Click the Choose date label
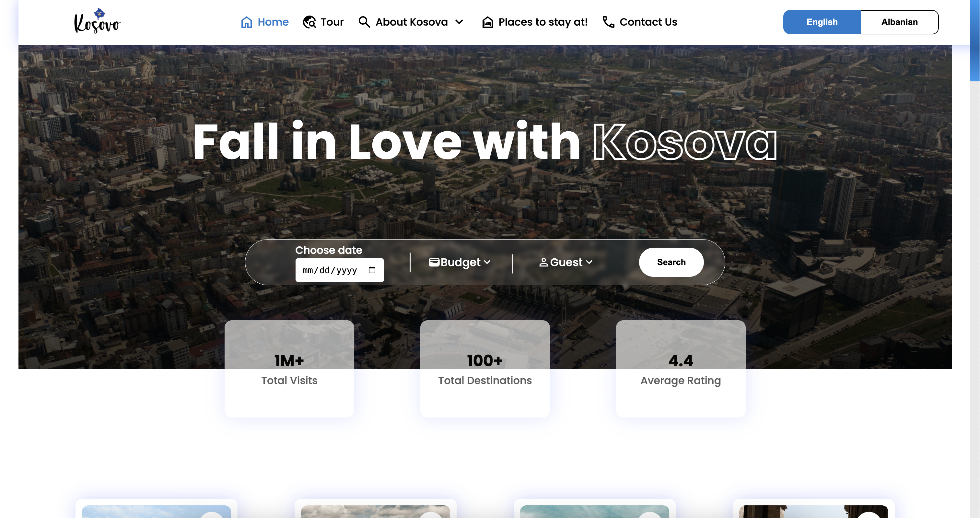Viewport: 980px width, 518px height. pos(329,250)
